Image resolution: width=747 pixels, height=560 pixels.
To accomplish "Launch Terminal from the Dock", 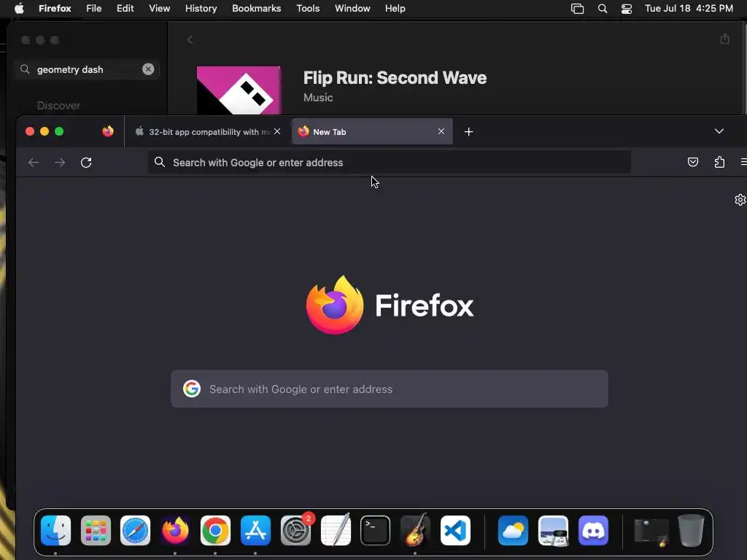I will [376, 531].
